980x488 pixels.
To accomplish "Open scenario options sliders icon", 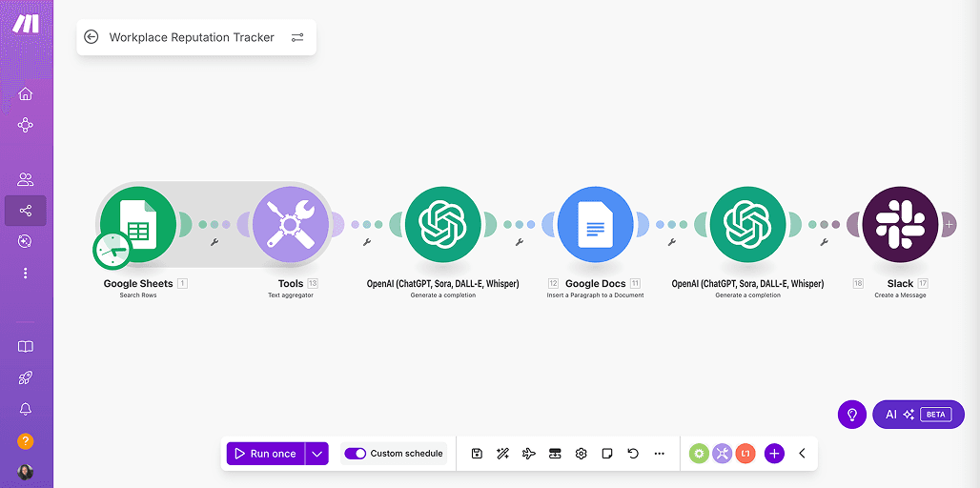I will coord(297,37).
